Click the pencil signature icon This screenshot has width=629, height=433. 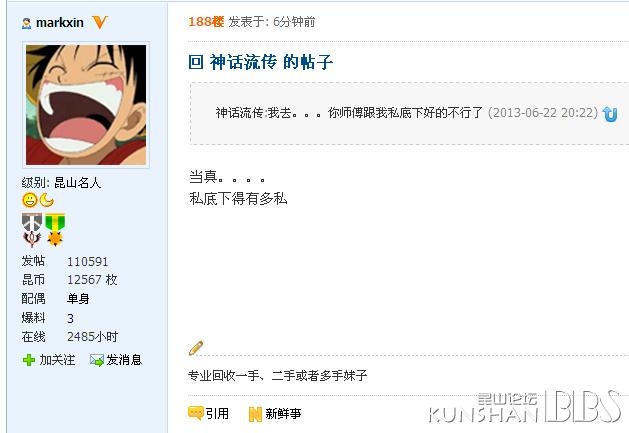coord(196,348)
